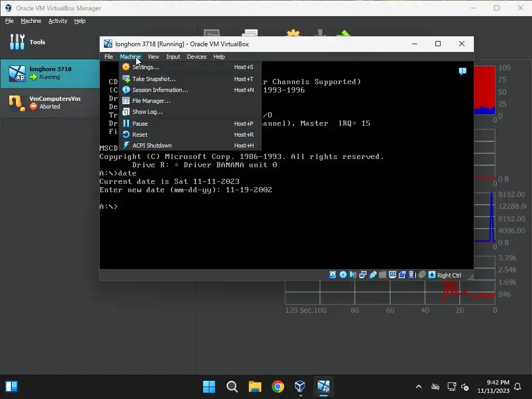Screen dimensions: 532x399
Task: Click the network adapters status icon
Action: point(363,275)
